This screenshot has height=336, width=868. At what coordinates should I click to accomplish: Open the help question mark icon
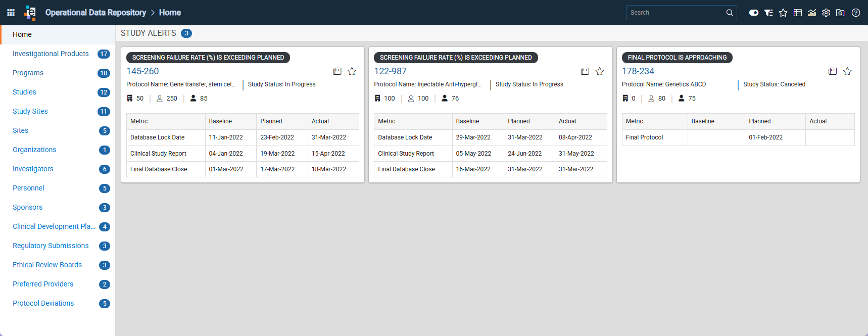856,13
